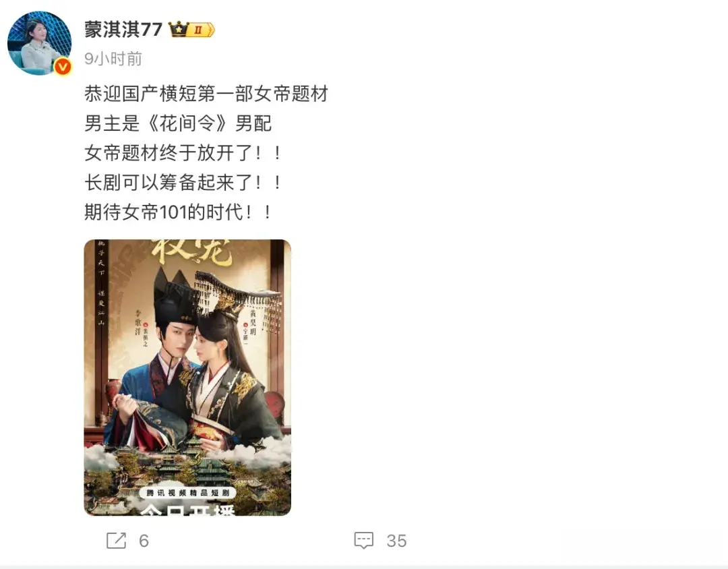Screen dimensions: 728x569
Task: Open the poster's profile avatar
Action: coord(40,42)
